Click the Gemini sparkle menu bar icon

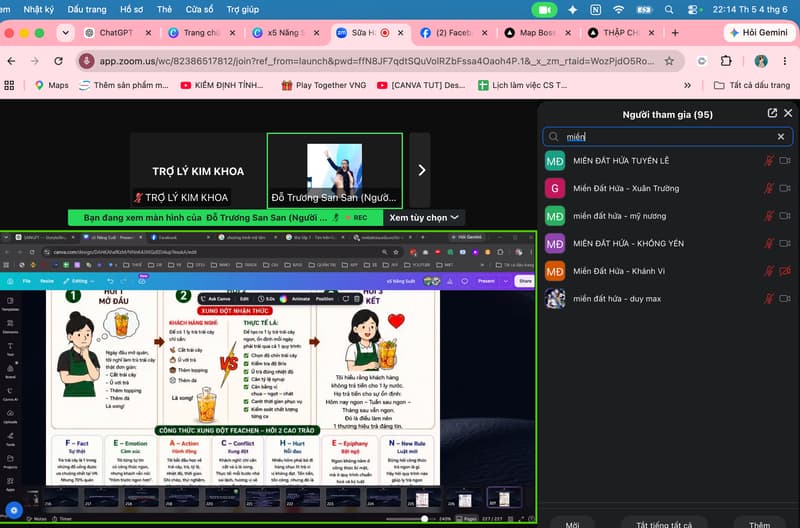(572, 9)
